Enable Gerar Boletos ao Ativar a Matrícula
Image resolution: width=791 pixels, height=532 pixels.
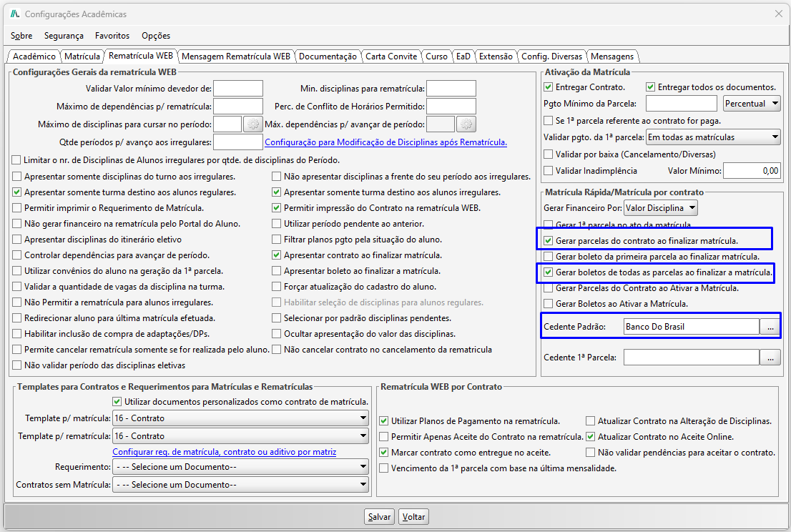(549, 304)
